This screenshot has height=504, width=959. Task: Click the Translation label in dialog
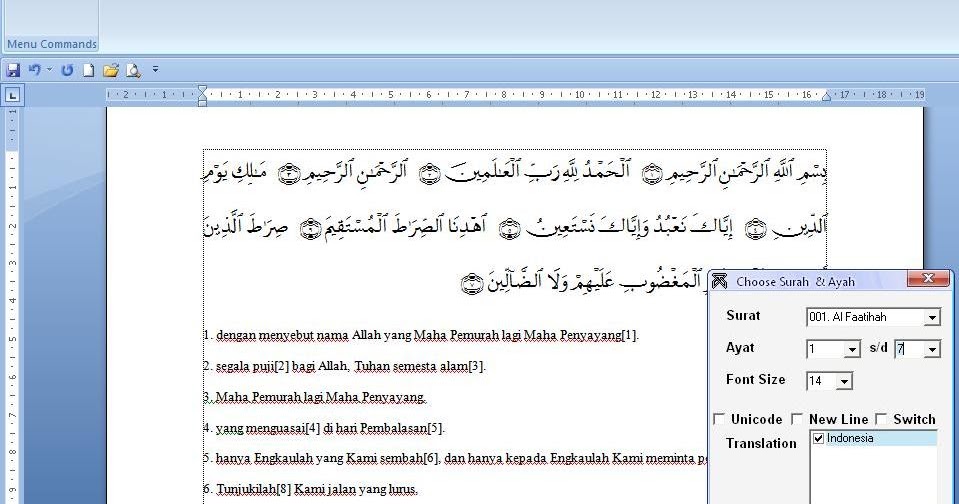coord(761,443)
